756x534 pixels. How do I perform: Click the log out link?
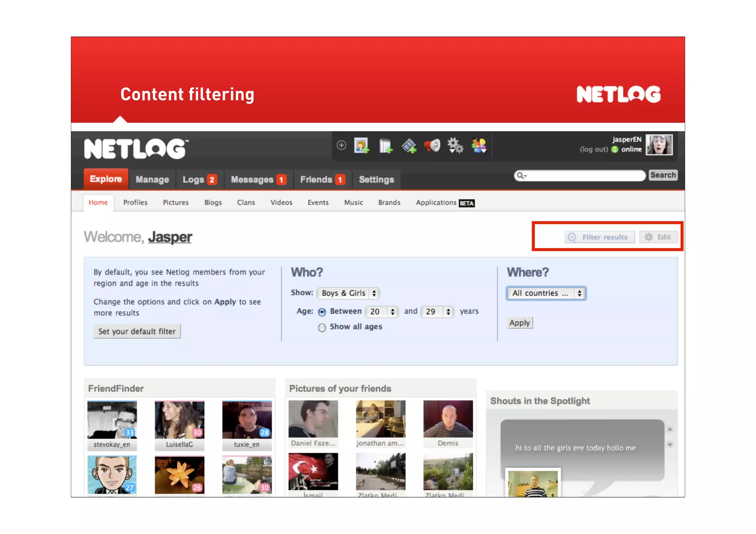pyautogui.click(x=594, y=149)
